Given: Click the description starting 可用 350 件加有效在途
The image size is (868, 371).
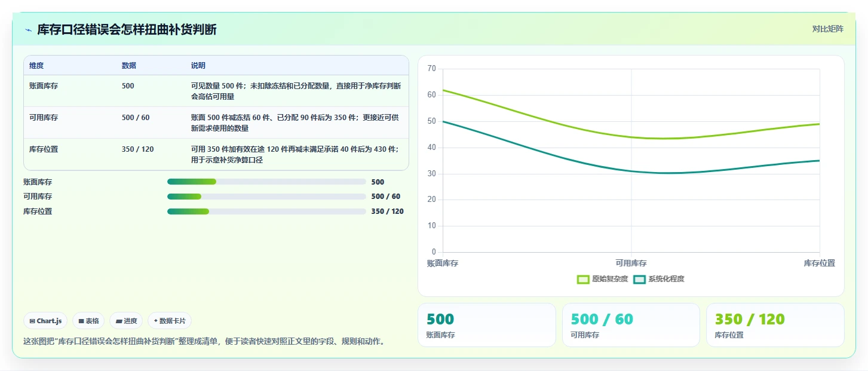Looking at the screenshot, I should point(296,154).
